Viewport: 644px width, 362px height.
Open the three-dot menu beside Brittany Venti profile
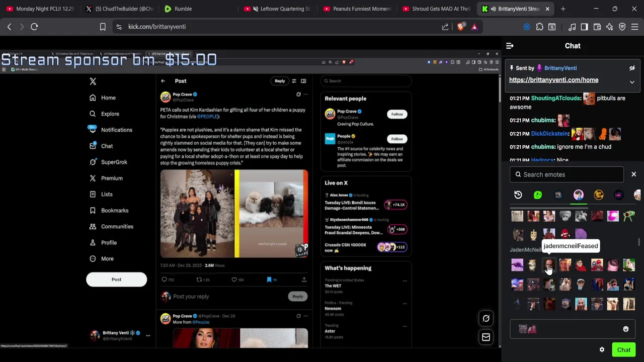148,335
